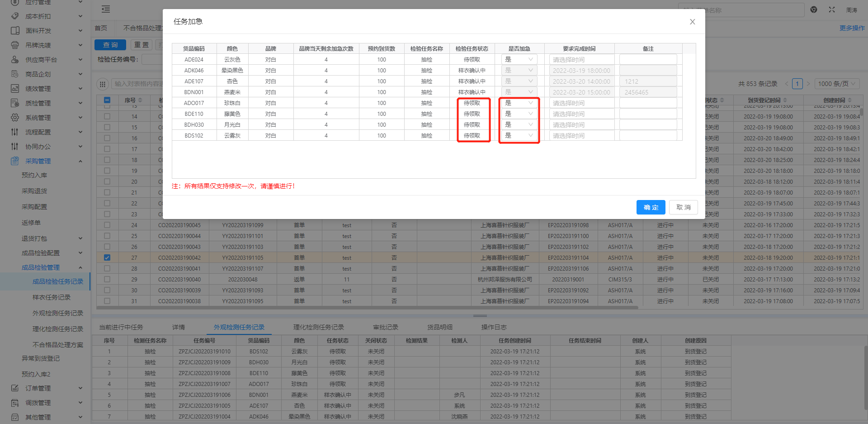Click the theme icon beside fullscreen
Image resolution: width=868 pixels, height=424 pixels.
click(x=814, y=10)
